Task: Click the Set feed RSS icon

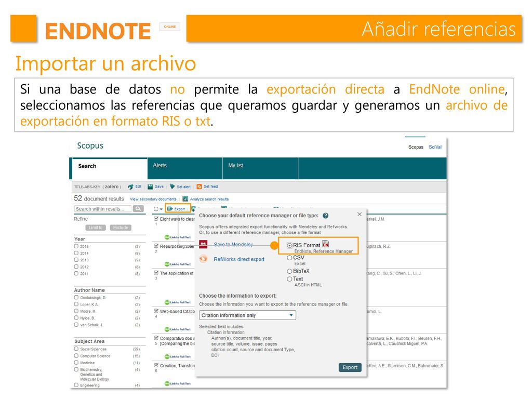Action: 199,187
